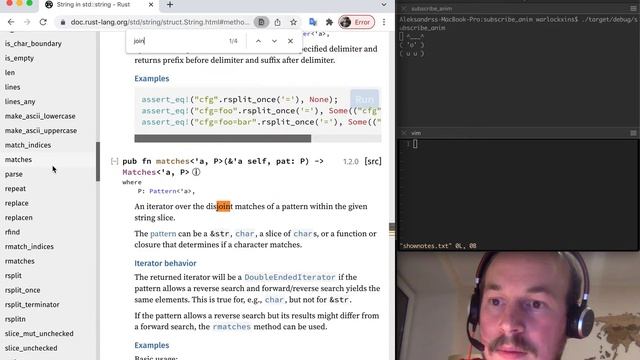Open the [src] link for matches
The image size is (640, 360).
[373, 162]
